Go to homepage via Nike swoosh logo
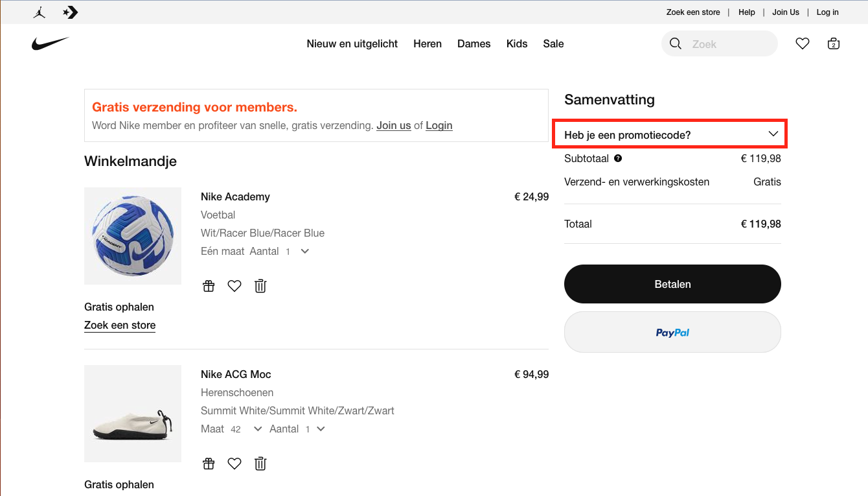 (x=50, y=43)
